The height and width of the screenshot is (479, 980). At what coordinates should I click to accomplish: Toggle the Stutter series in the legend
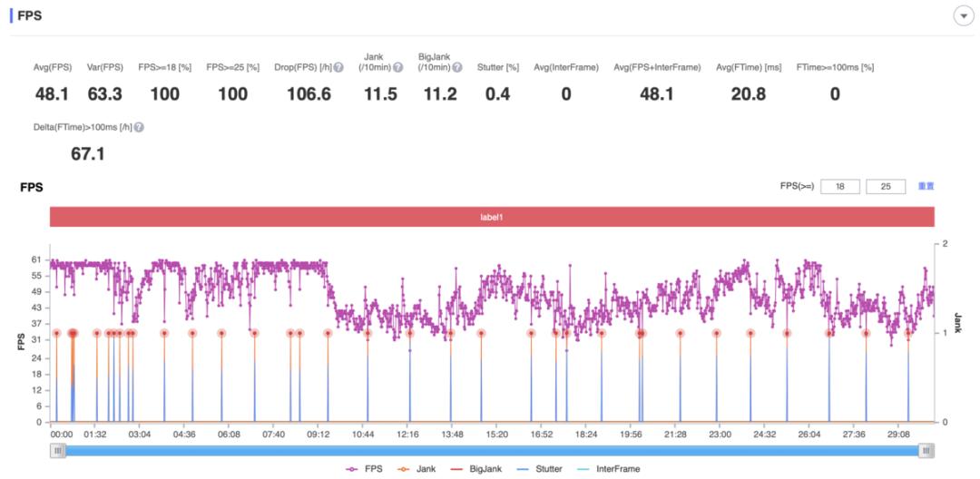(x=540, y=468)
